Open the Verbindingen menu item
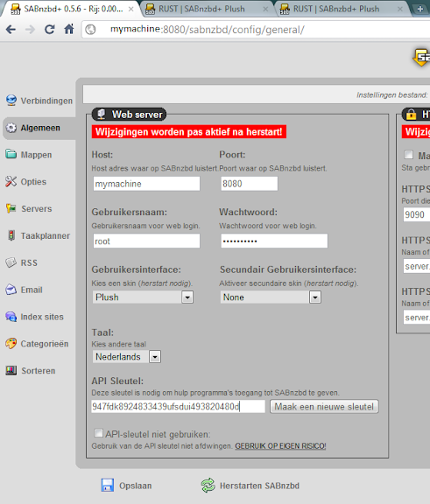Image resolution: width=430 pixels, height=504 pixels. pos(46,101)
